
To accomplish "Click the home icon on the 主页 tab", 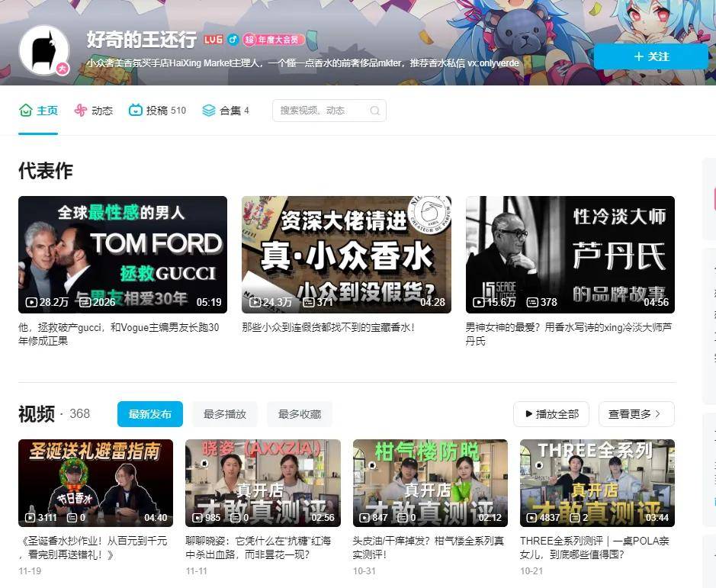I will pyautogui.click(x=25, y=111).
